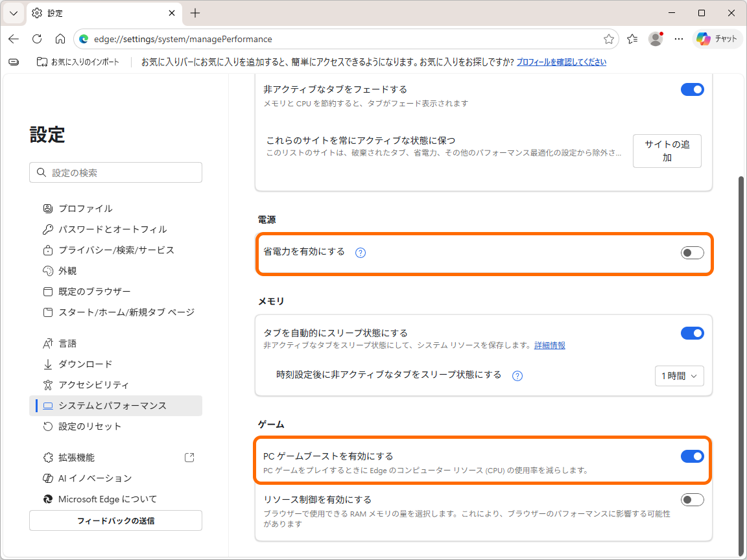
Task: Open the 1時間 sleep timing dropdown
Action: (x=679, y=376)
